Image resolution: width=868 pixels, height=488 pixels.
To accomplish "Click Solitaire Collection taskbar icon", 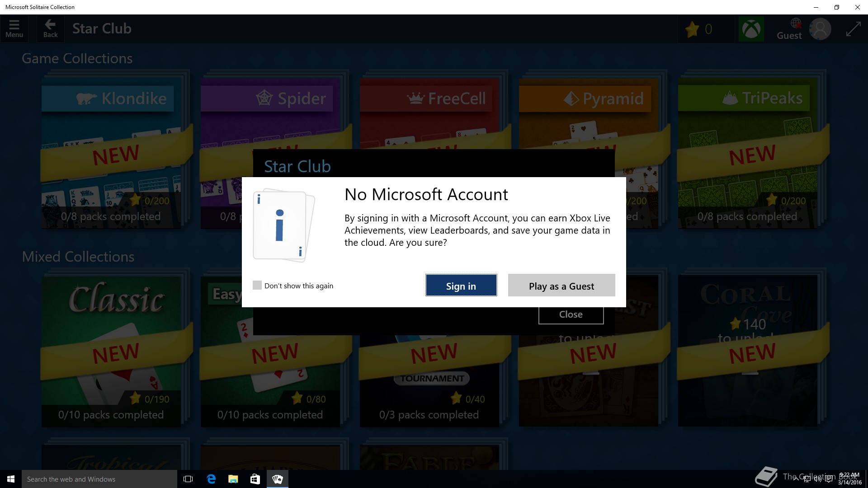I will [x=278, y=479].
